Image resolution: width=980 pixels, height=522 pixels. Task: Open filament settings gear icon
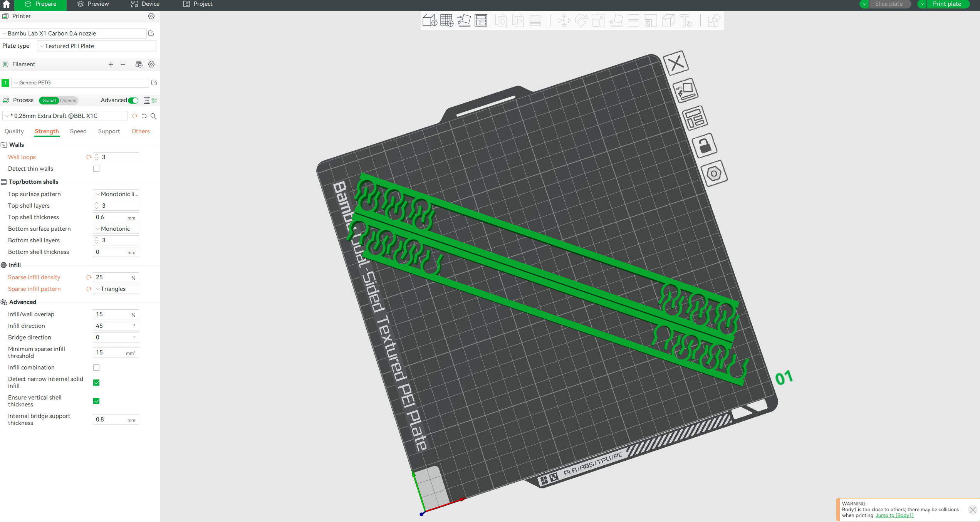(151, 64)
